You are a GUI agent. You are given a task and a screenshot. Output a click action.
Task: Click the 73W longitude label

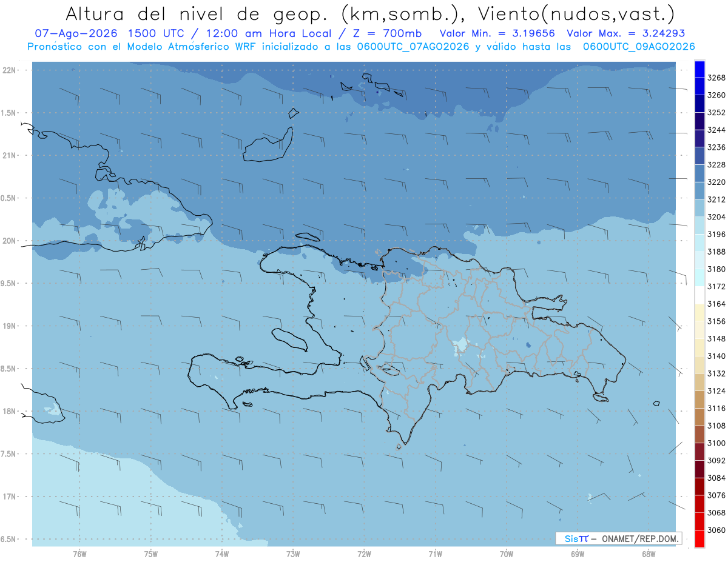click(x=293, y=554)
